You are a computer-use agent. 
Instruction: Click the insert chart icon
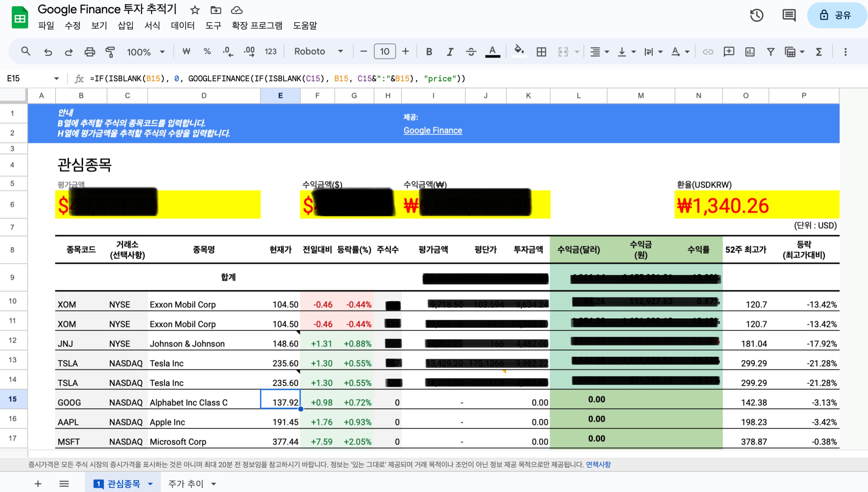749,52
